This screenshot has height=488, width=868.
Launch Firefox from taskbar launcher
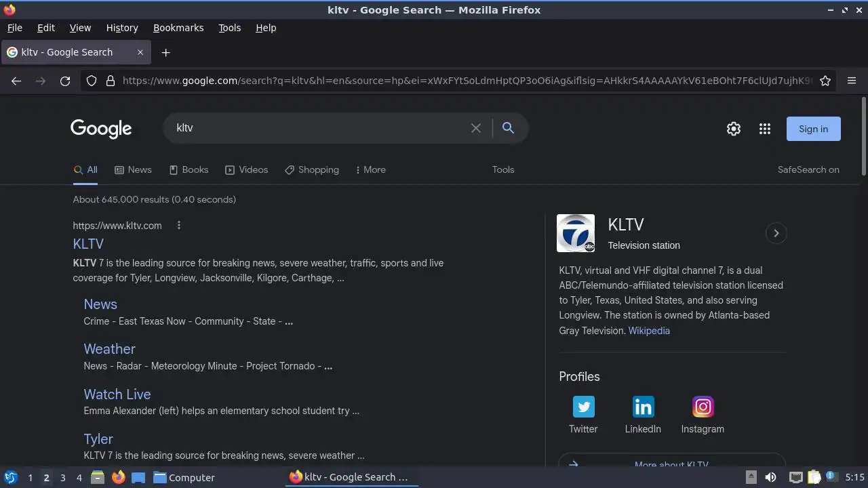(x=118, y=477)
